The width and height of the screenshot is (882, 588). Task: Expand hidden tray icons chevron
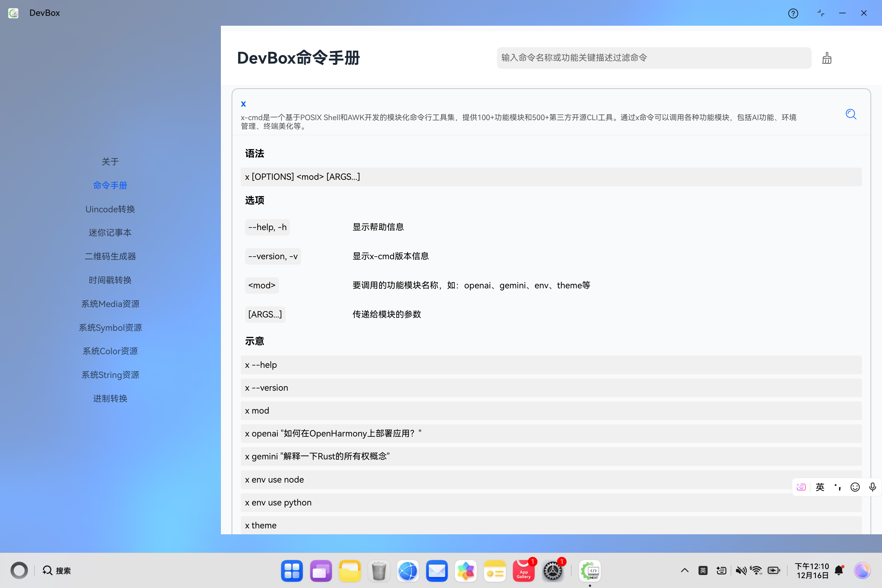click(684, 570)
